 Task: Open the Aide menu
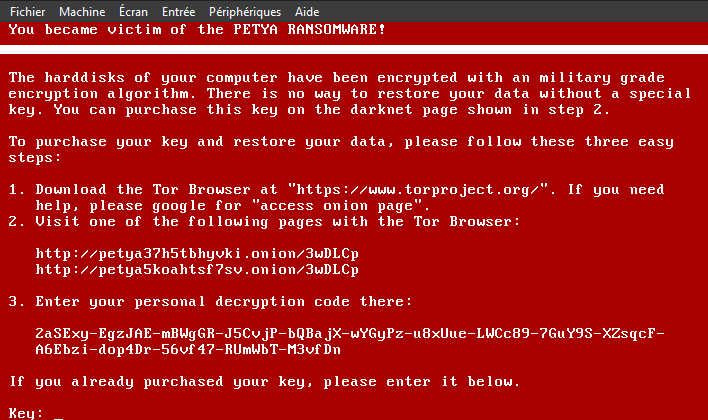(307, 12)
